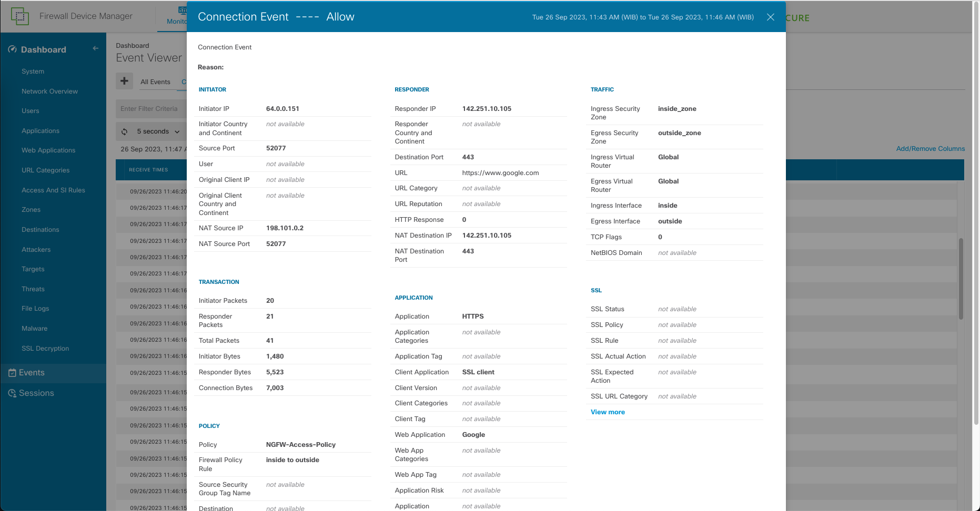Select URL Categories in the sidebar
Screen dimensions: 980x511
click(45, 170)
